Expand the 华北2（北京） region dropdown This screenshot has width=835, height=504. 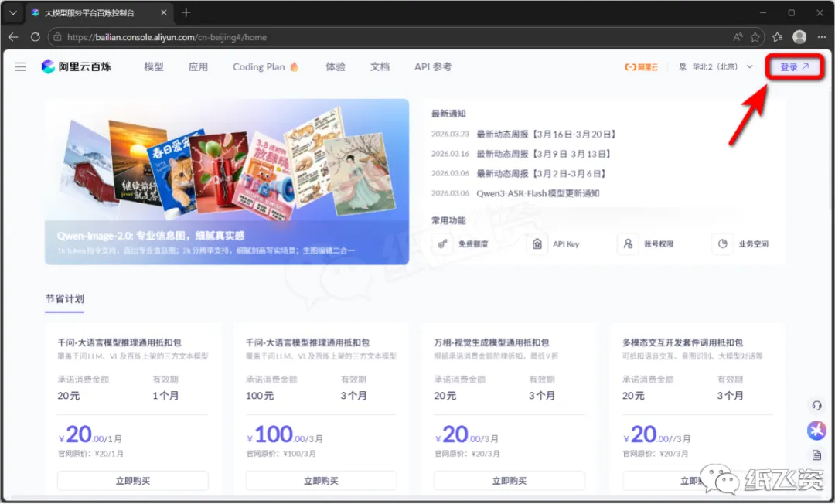point(716,66)
